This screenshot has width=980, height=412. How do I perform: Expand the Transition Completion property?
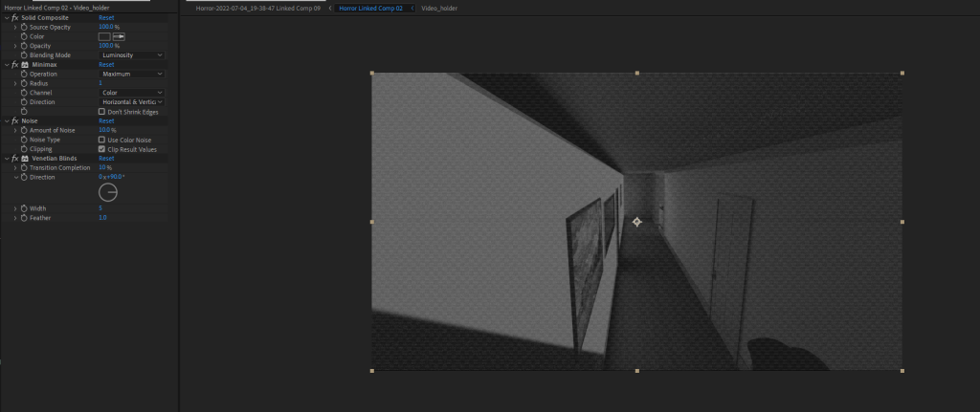pos(15,168)
